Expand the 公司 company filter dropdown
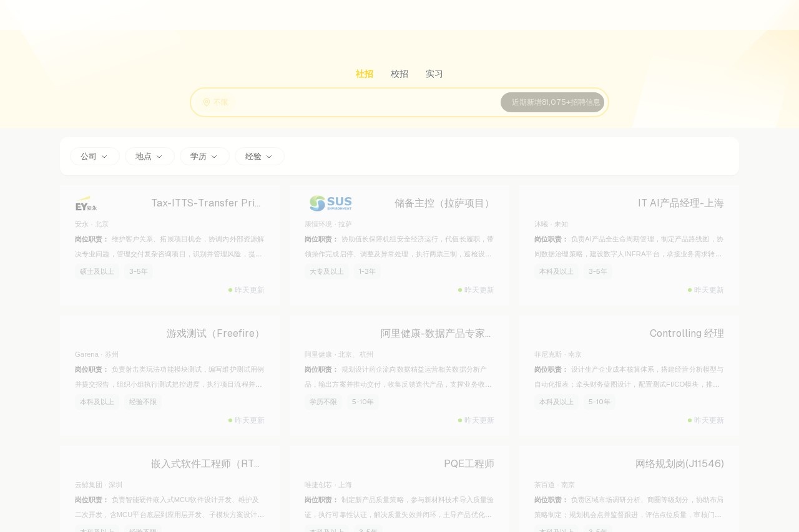799x532 pixels. (94, 157)
